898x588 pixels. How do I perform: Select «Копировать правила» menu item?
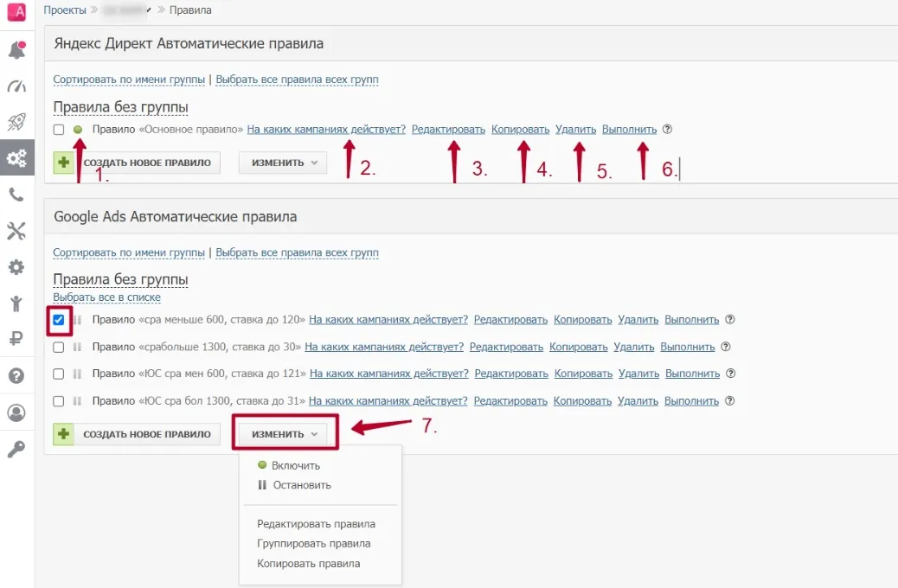309,564
